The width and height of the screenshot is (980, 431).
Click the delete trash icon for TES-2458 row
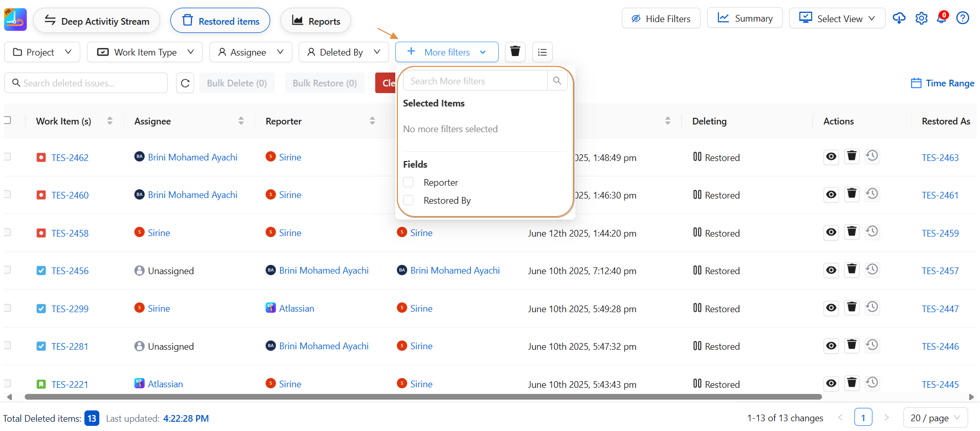point(852,232)
